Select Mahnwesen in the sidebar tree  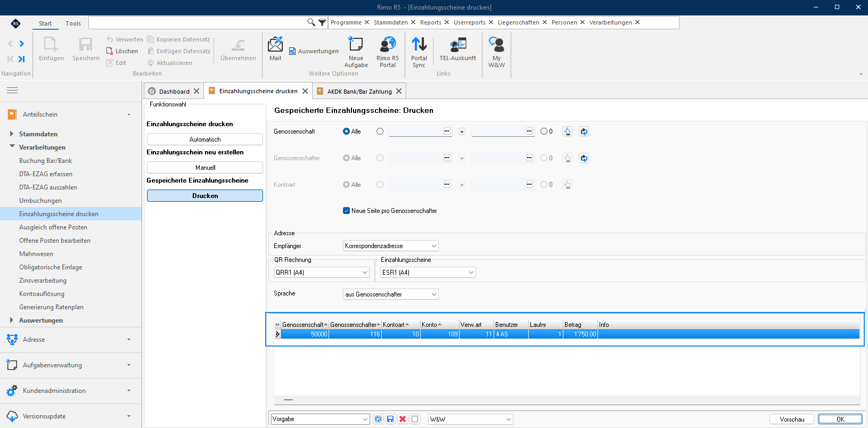click(36, 254)
